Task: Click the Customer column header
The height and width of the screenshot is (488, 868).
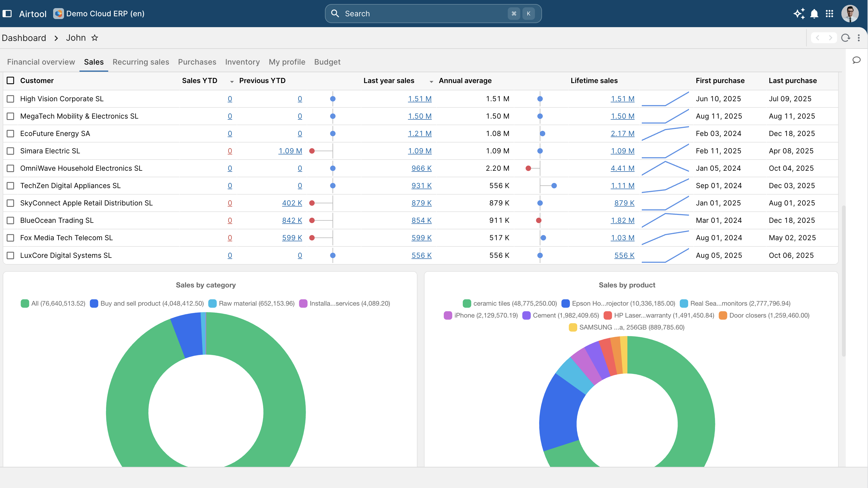Action: pyautogui.click(x=37, y=81)
